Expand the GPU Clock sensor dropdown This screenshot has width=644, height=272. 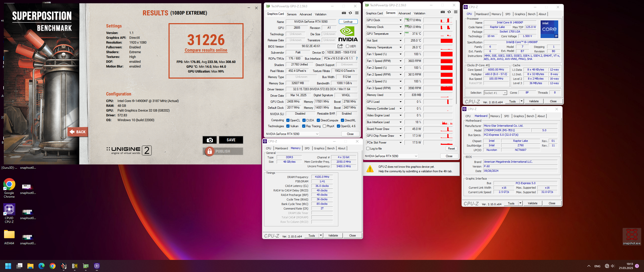click(400, 20)
